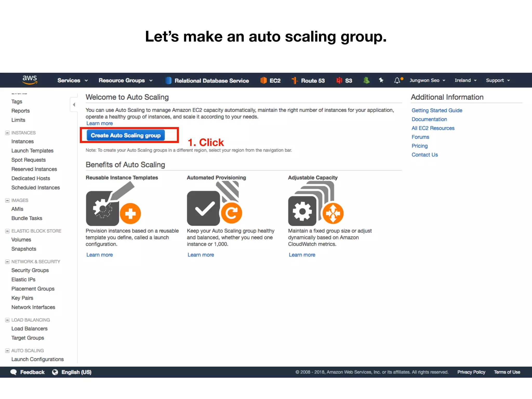532x399 pixels.
Task: Collapse the IMAGES sidebar section
Action: (7, 201)
